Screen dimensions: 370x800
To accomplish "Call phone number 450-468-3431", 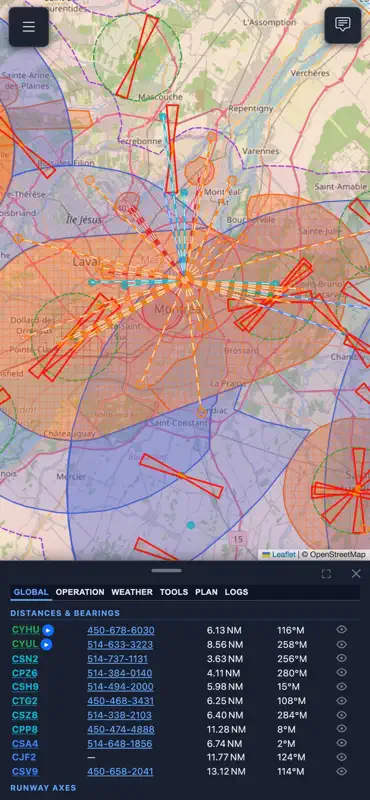I will pos(120,701).
